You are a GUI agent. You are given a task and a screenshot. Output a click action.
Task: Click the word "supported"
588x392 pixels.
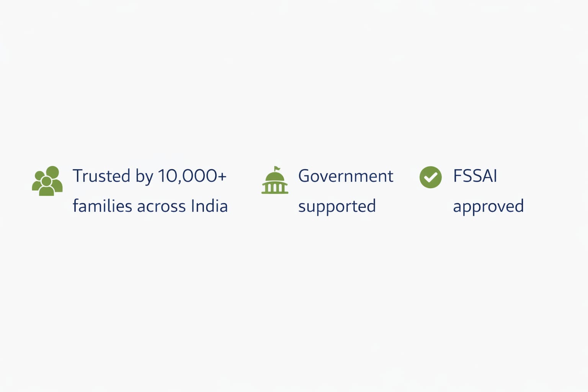(337, 206)
